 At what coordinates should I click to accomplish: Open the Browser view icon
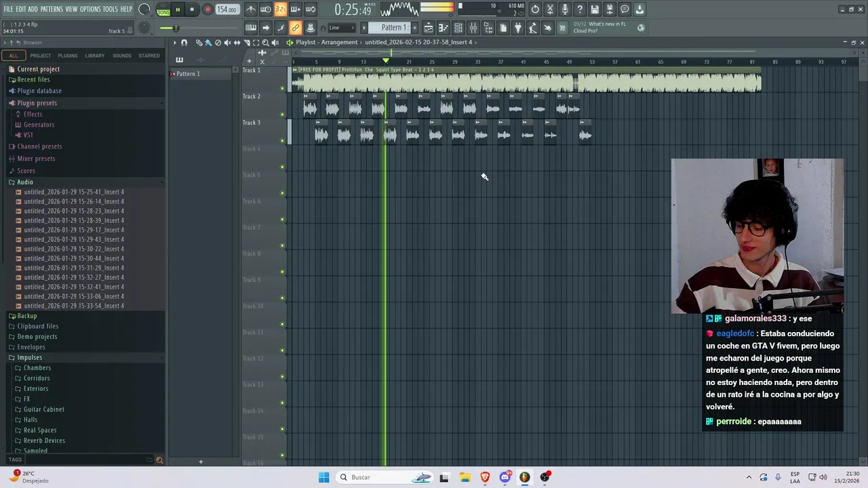point(488,28)
